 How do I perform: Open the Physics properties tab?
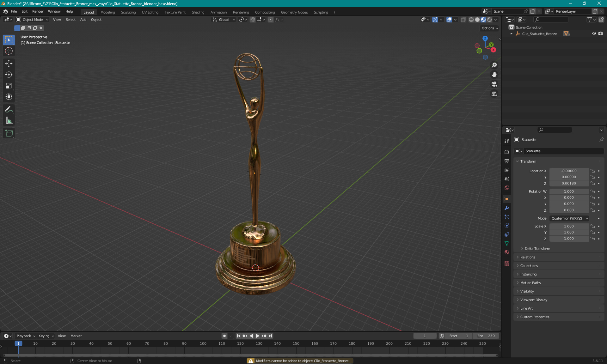pyautogui.click(x=507, y=226)
